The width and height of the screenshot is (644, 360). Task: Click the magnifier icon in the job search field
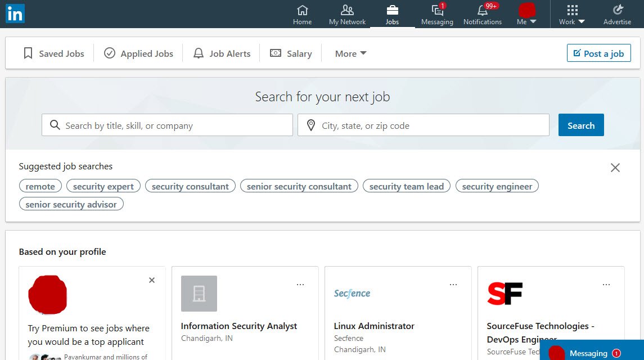55,125
